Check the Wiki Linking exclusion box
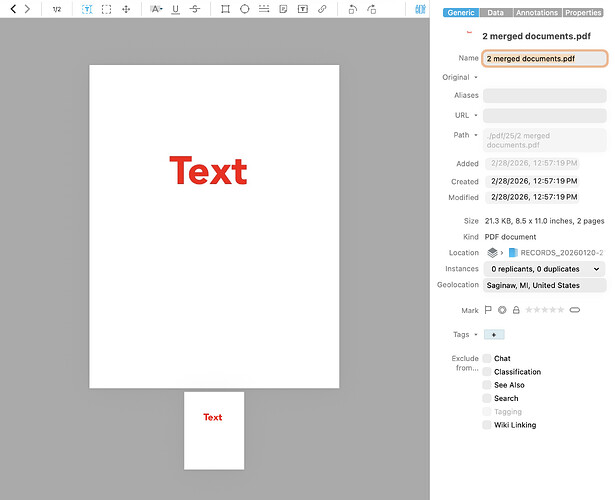This screenshot has width=615, height=500. (x=487, y=425)
